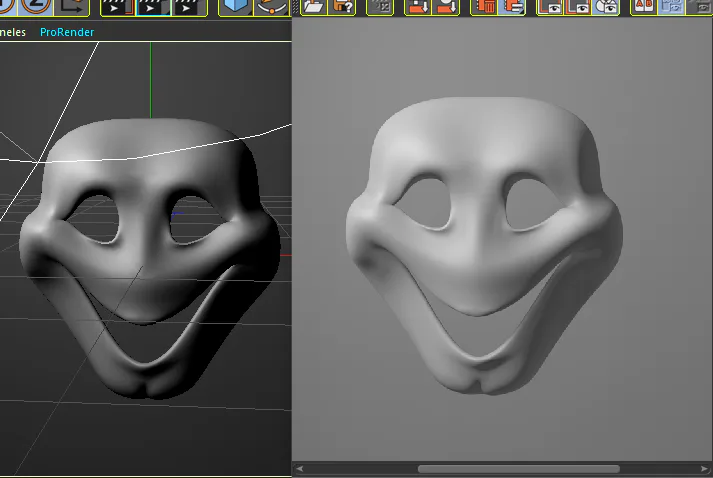
Task: Toggle the second orange-framed eye icon
Action: point(578,6)
